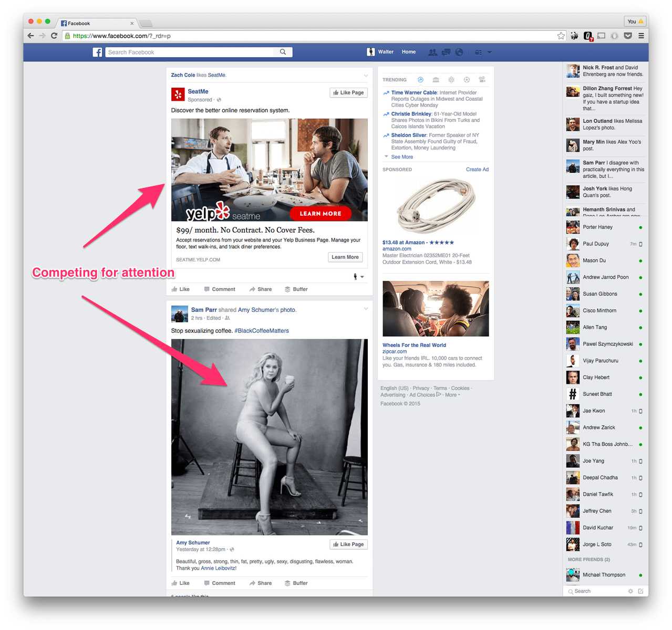This screenshot has height=630, width=672.
Task: Click Home in the Facebook header
Action: click(x=409, y=52)
